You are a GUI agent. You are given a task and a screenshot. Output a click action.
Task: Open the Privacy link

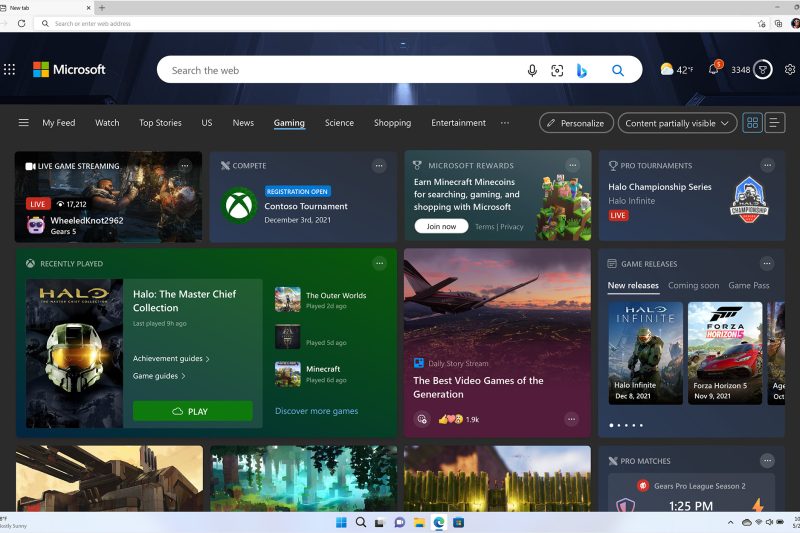pos(512,226)
